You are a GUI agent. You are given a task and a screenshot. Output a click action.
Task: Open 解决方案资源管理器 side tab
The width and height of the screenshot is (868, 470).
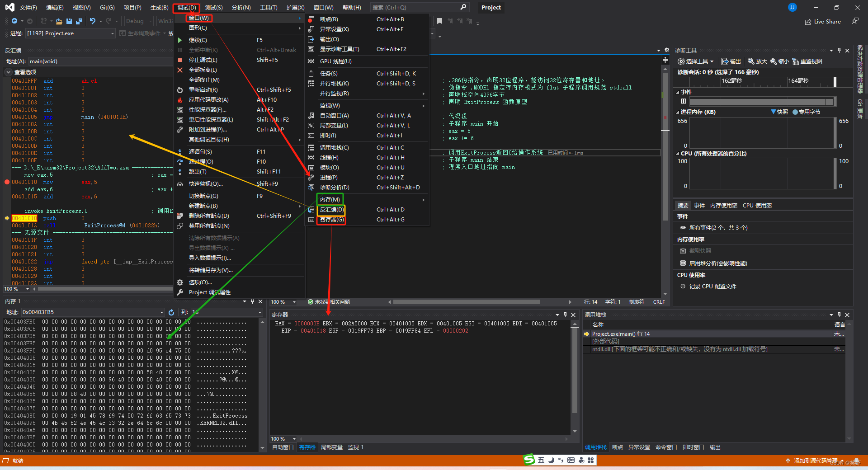click(x=860, y=69)
